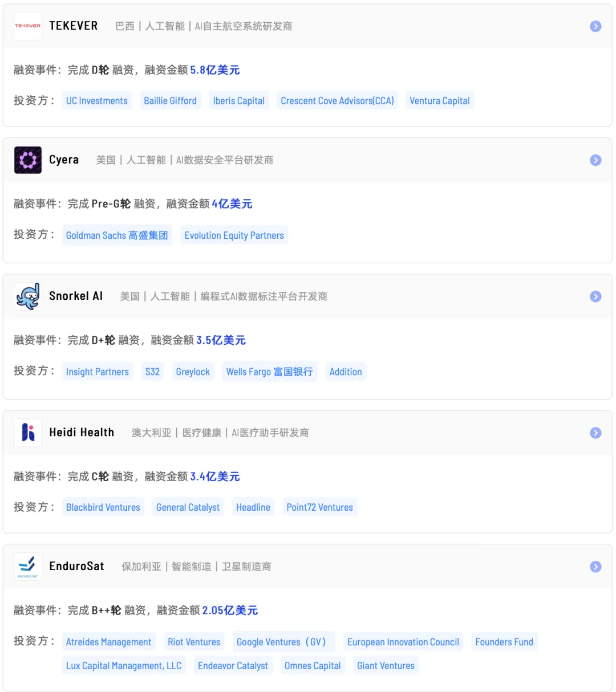Click the 3.4亿美元 funding amount
This screenshot has width=616, height=692.
coord(215,477)
